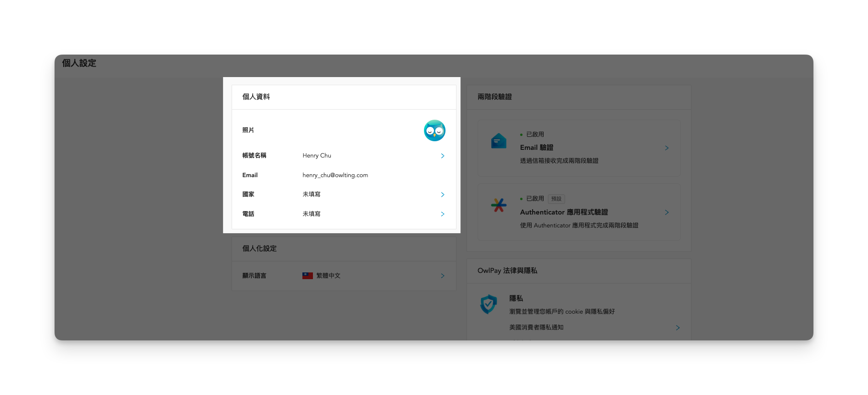Click the Email verification envelope icon
The height and width of the screenshot is (395, 868).
[499, 141]
